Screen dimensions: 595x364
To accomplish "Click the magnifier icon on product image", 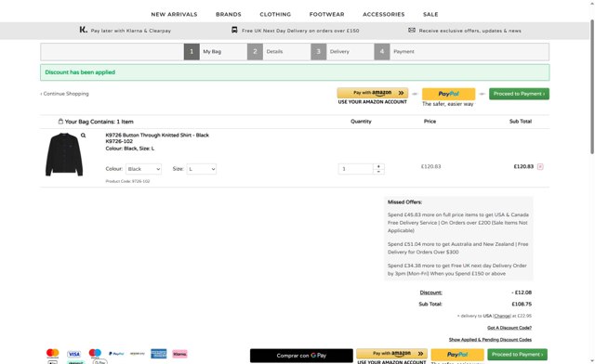I will coord(83,136).
